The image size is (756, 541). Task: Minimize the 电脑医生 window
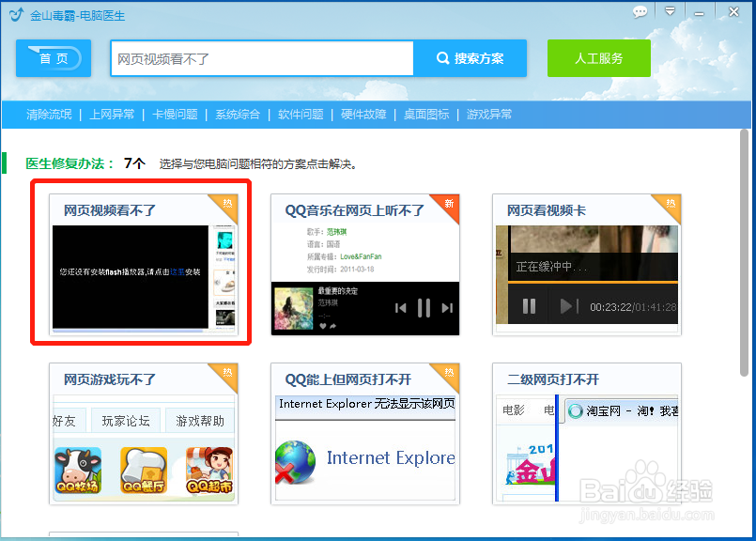coord(699,12)
